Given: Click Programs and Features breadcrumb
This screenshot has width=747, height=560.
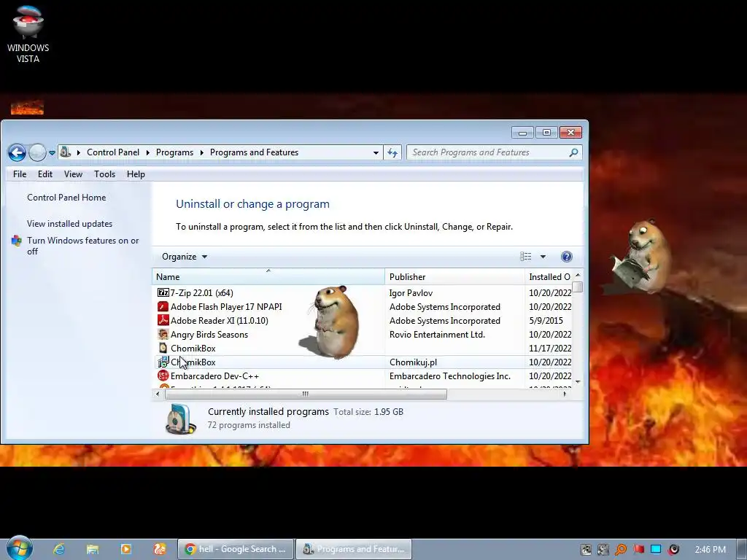Looking at the screenshot, I should click(x=254, y=152).
